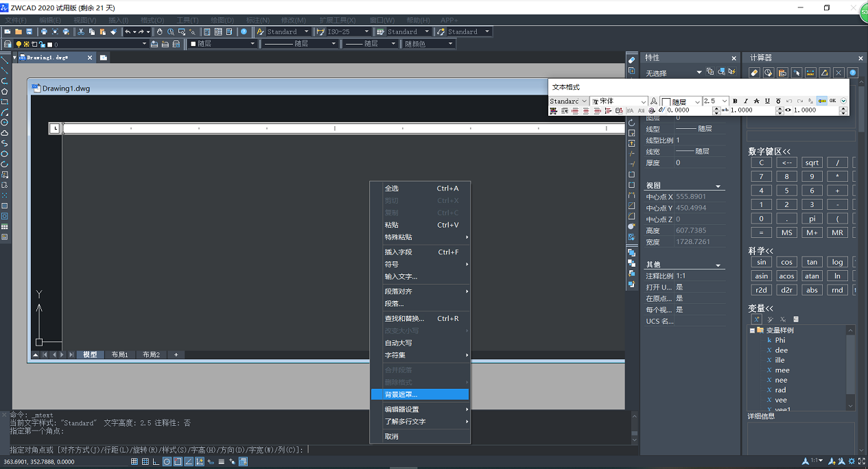Click OK in the text format toolbar
868x469 pixels.
click(x=833, y=101)
